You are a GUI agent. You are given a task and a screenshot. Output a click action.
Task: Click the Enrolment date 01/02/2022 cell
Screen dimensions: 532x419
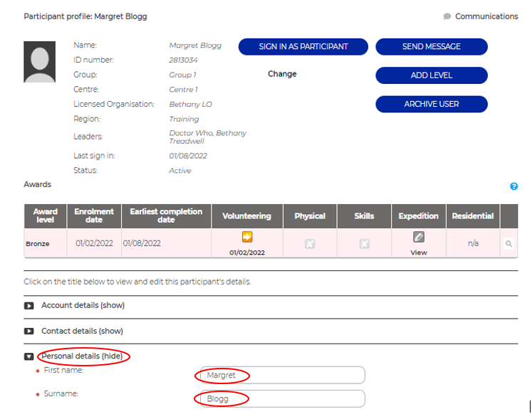coord(94,243)
